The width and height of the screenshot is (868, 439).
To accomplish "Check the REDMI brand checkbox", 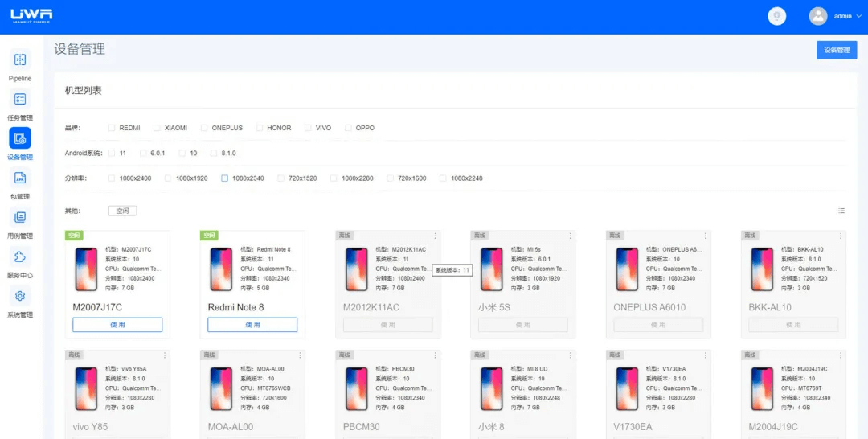I will (112, 128).
